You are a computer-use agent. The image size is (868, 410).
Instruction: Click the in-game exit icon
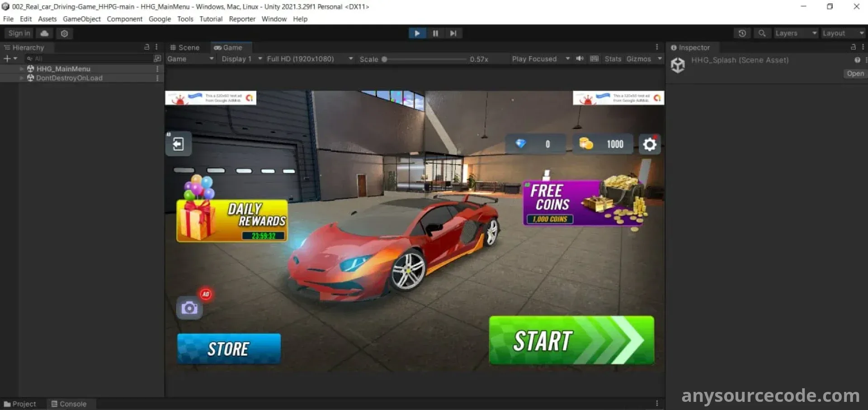(x=178, y=144)
